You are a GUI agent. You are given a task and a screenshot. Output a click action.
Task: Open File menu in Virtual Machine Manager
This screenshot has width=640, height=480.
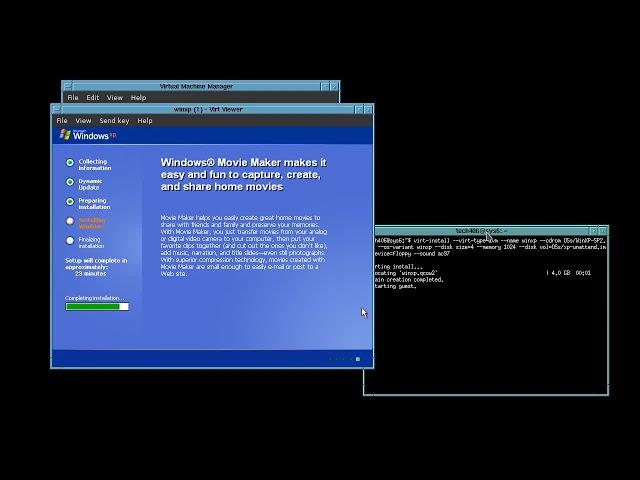pyautogui.click(x=73, y=98)
